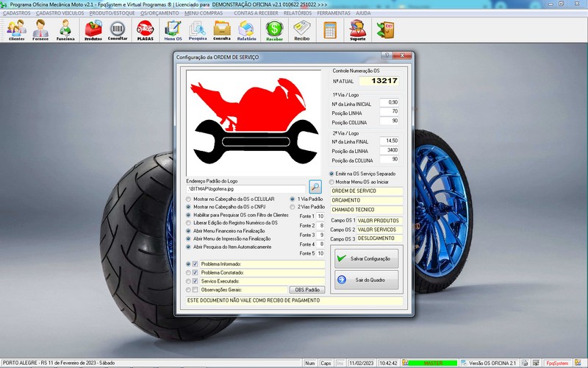The image size is (588, 368).
Task: Uncheck the Problema Constatado checkbox
Action: point(195,272)
